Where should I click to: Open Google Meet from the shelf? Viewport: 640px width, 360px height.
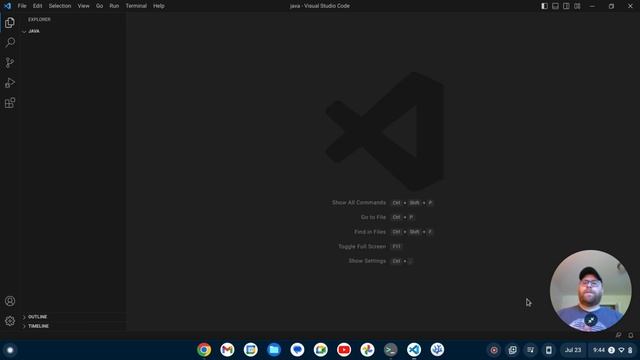coord(320,350)
